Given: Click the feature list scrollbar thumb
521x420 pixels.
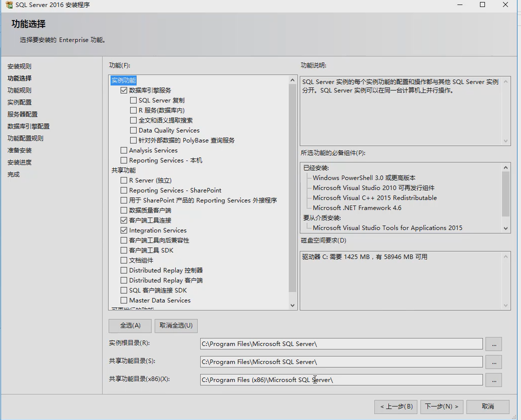Looking at the screenshot, I should 292,188.
